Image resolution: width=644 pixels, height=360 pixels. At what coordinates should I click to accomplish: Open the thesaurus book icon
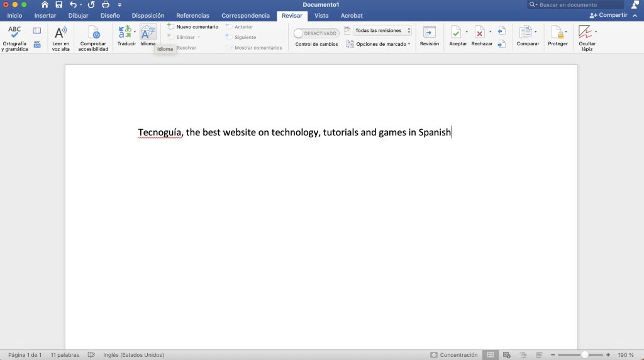(37, 30)
